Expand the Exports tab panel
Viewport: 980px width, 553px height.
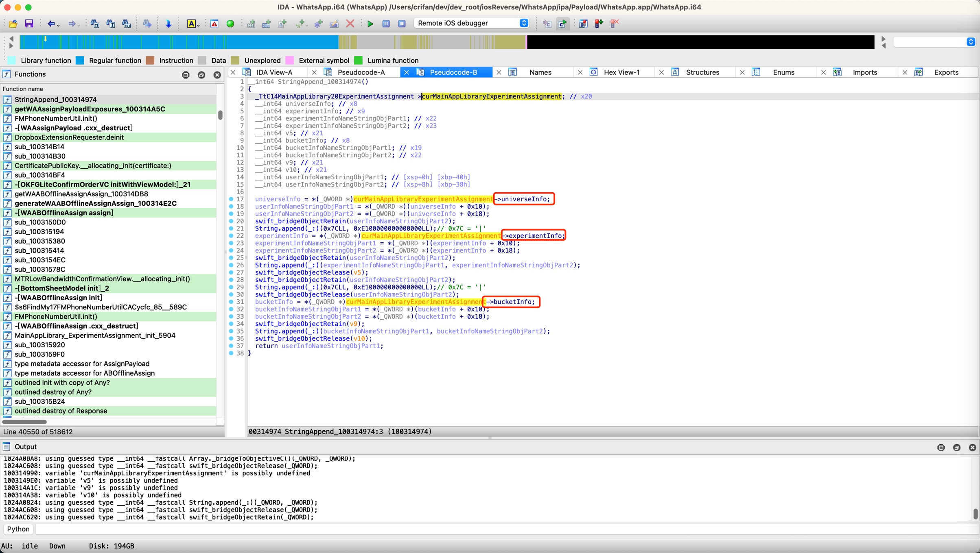point(947,72)
